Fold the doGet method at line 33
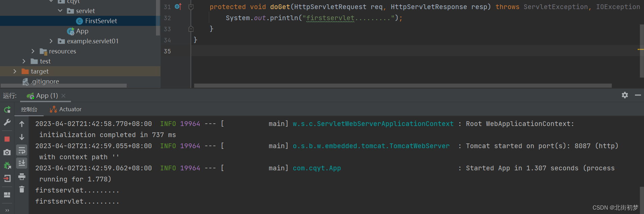The width and height of the screenshot is (644, 214). pos(191,29)
